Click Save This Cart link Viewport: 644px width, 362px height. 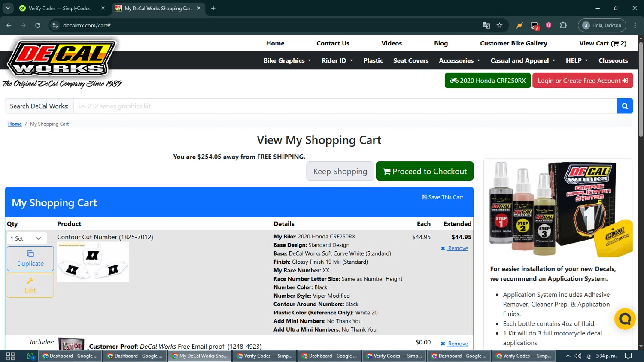(x=443, y=197)
